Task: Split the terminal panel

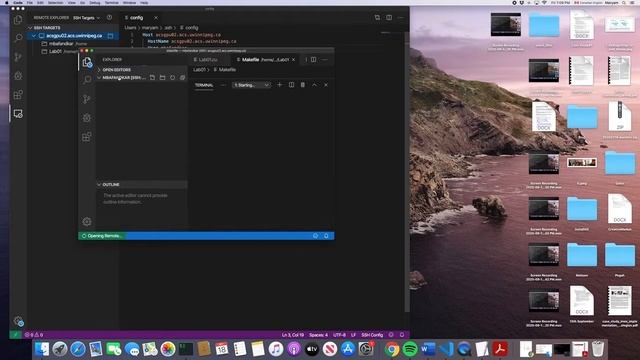Action: tap(291, 85)
